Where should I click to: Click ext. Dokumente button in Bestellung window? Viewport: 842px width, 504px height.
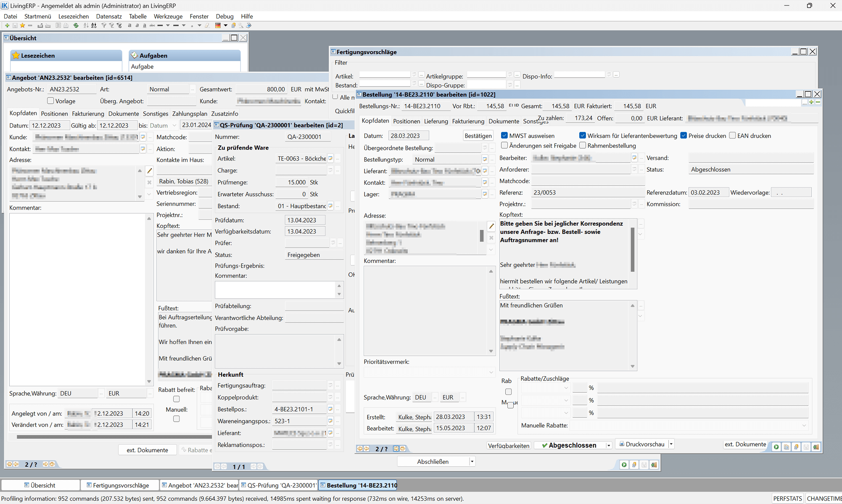[x=745, y=444]
